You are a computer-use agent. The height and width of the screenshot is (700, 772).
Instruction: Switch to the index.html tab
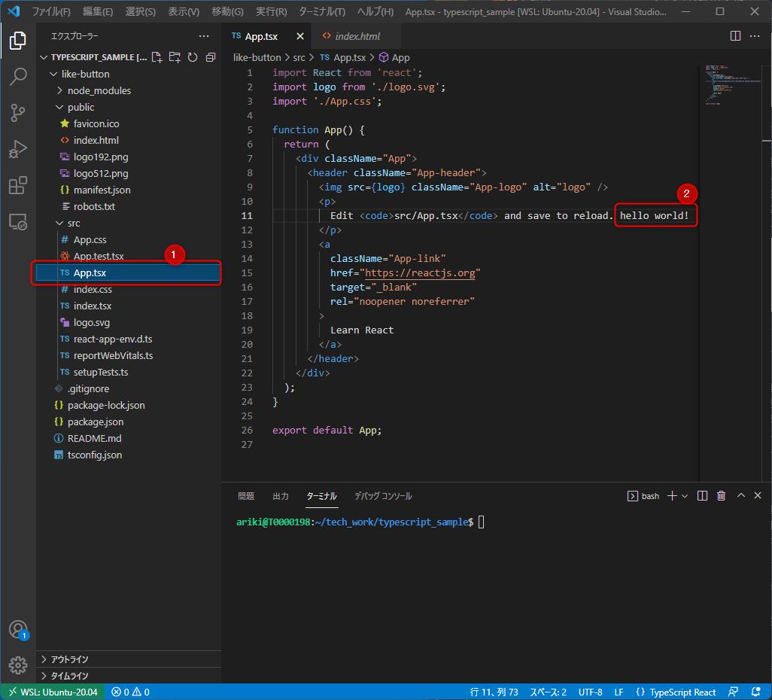pos(351,35)
